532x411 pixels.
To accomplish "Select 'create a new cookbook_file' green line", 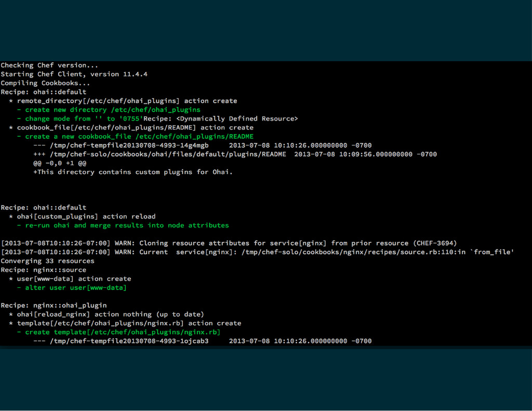I will (135, 137).
